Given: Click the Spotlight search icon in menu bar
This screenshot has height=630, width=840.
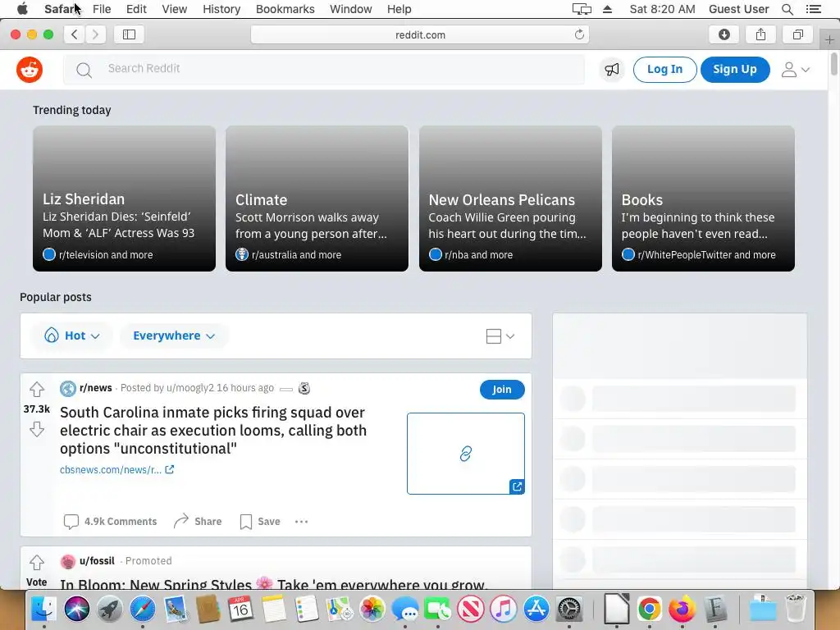Looking at the screenshot, I should 787,9.
